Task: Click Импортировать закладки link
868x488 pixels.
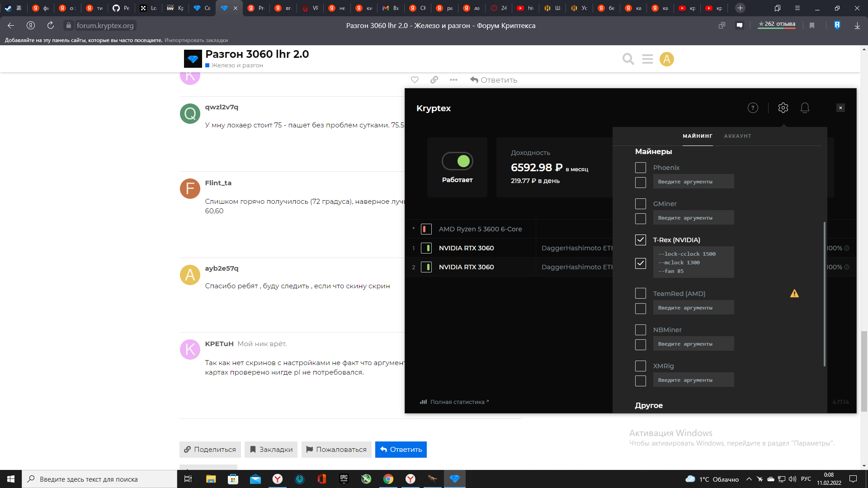Action: 196,40
